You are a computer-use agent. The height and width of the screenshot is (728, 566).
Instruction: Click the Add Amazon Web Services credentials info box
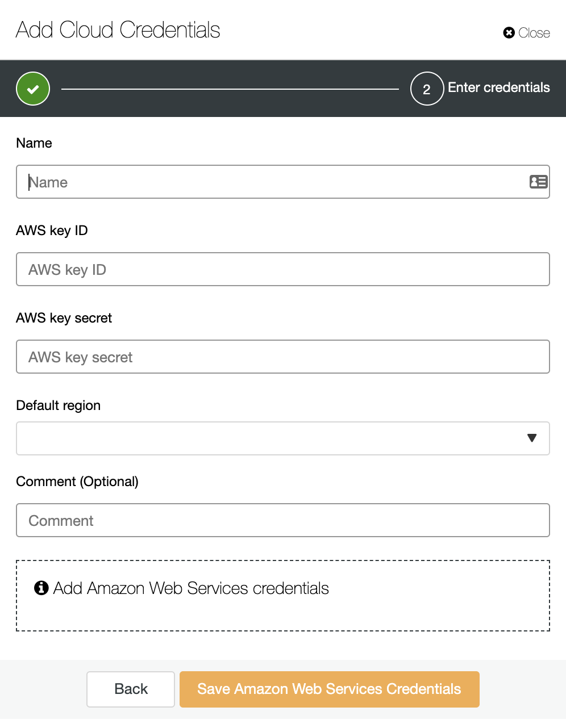[283, 596]
